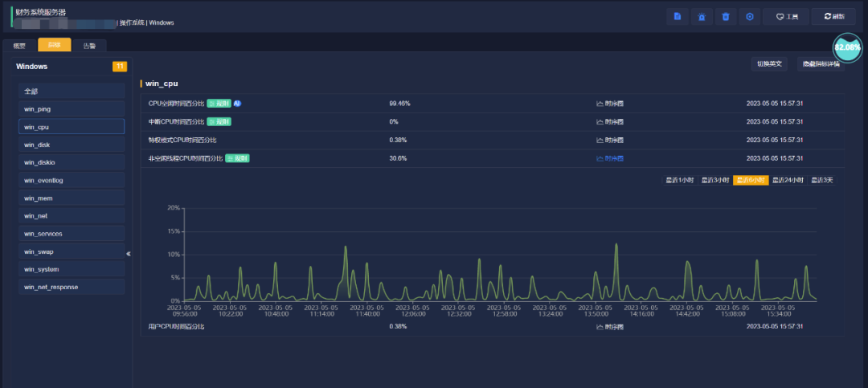Viewport: 868px width, 388px height.
Task: Switch to the 概要 tab
Action: tap(19, 46)
